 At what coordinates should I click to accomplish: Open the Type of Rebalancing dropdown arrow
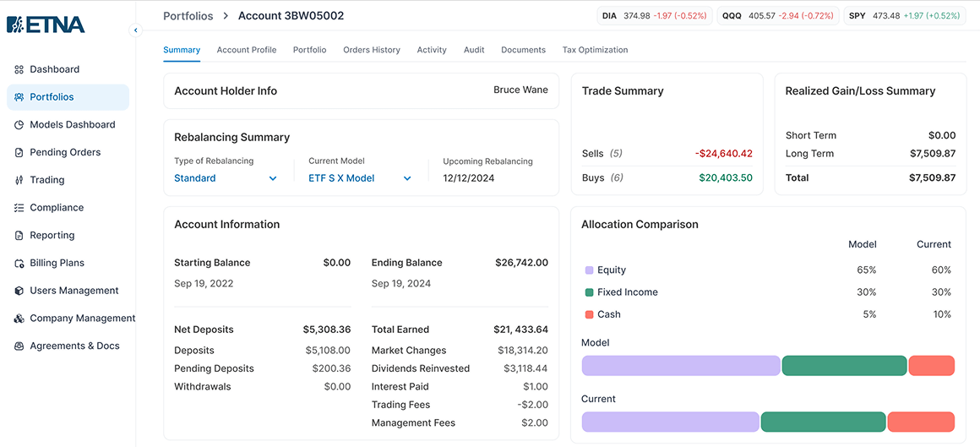(x=273, y=178)
